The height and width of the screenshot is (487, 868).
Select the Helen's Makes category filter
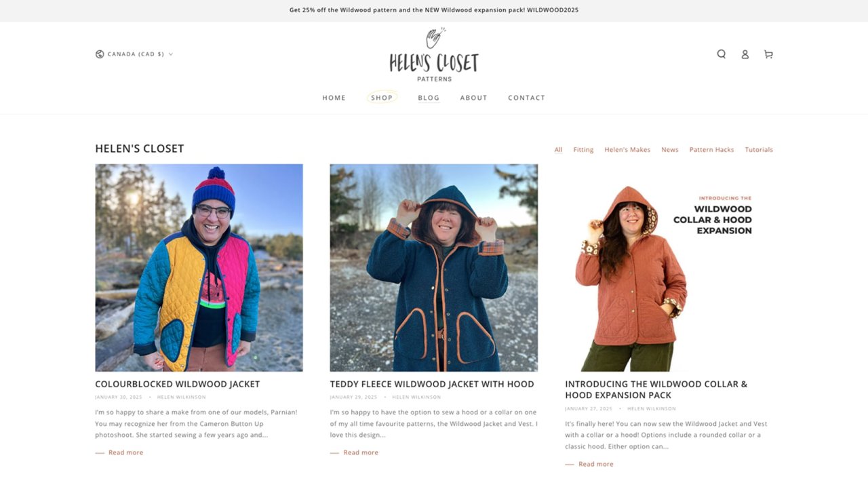pos(627,150)
